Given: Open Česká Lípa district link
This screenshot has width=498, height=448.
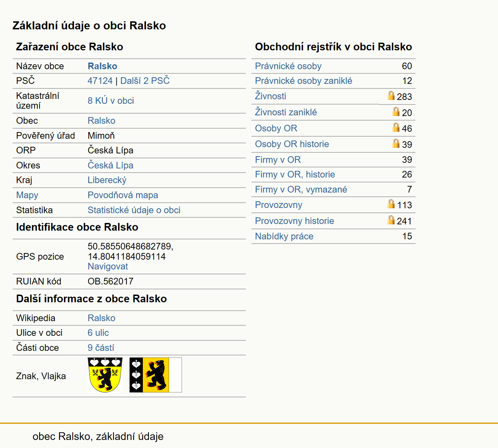Looking at the screenshot, I should coord(110,165).
